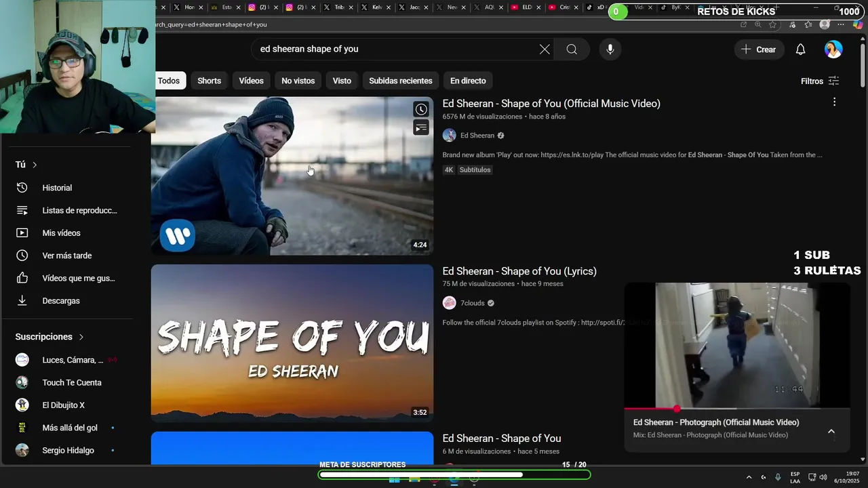Image resolution: width=868 pixels, height=488 pixels.
Task: Click the system tray volume icon
Action: pyautogui.click(x=823, y=477)
